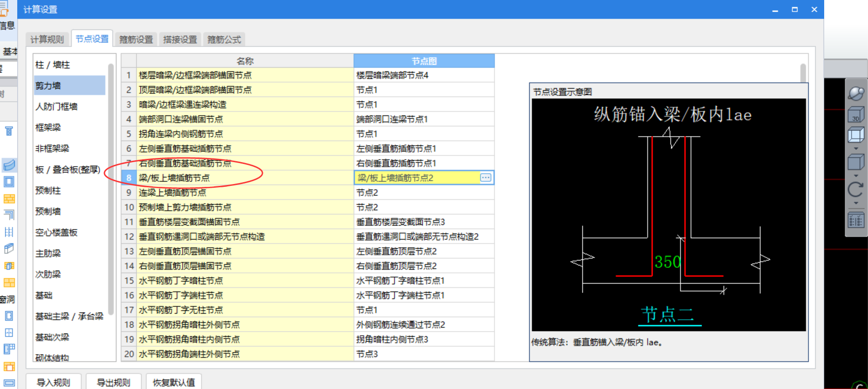Click the orange two-row brick curtain wall icon
This screenshot has height=389, width=868.
[9, 283]
